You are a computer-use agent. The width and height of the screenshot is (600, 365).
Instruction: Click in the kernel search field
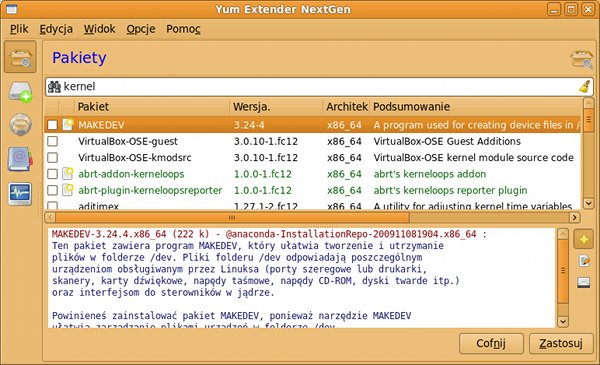click(320, 87)
